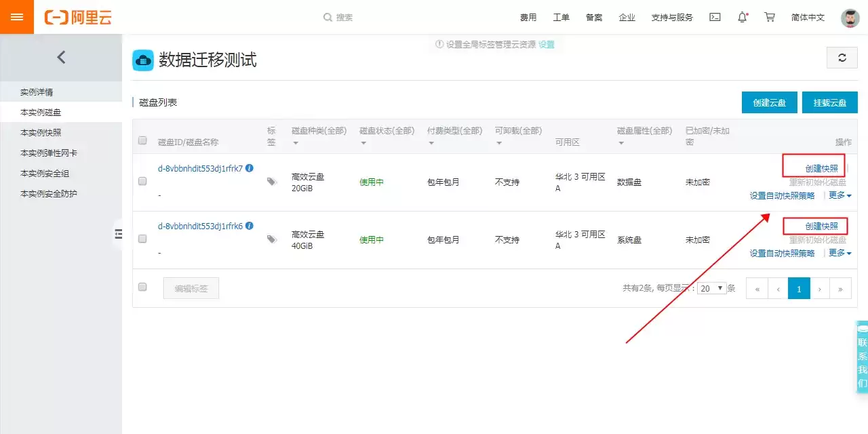The image size is (868, 434).
Task: Open the Cloud Shell terminal icon
Action: [x=715, y=17]
